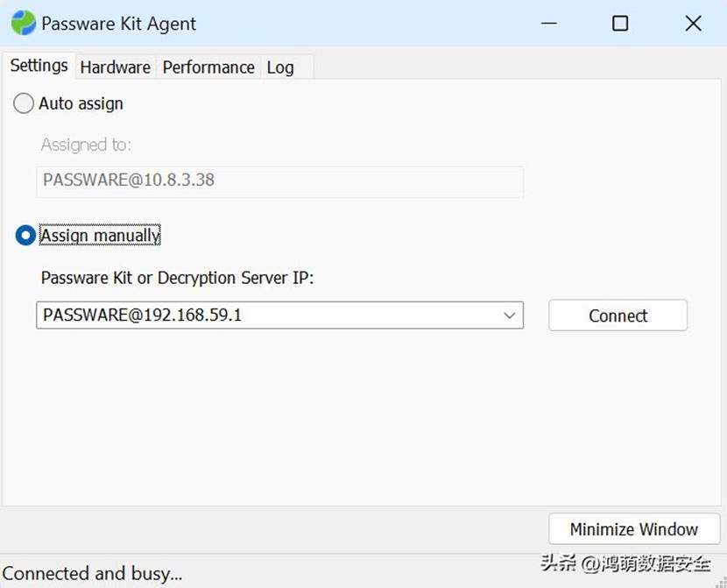Maximize the Passware Kit Agent window
Screen dimensions: 727x588
coord(620,23)
